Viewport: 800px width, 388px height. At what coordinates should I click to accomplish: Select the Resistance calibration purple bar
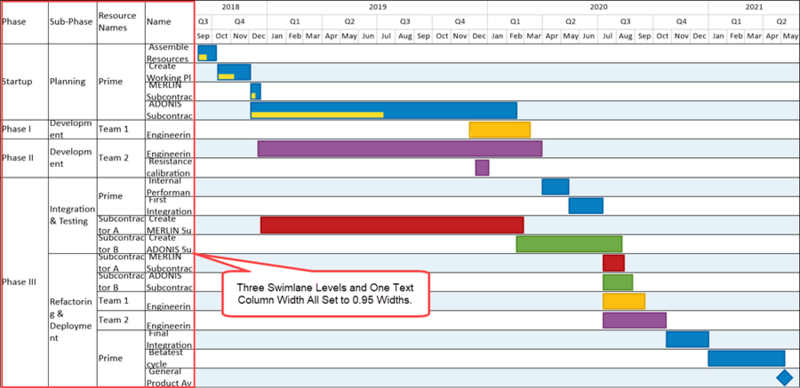[x=482, y=167]
